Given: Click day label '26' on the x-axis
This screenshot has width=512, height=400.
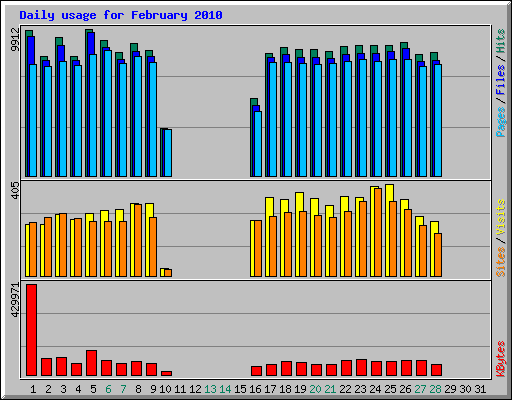Looking at the screenshot, I should click(x=405, y=389).
